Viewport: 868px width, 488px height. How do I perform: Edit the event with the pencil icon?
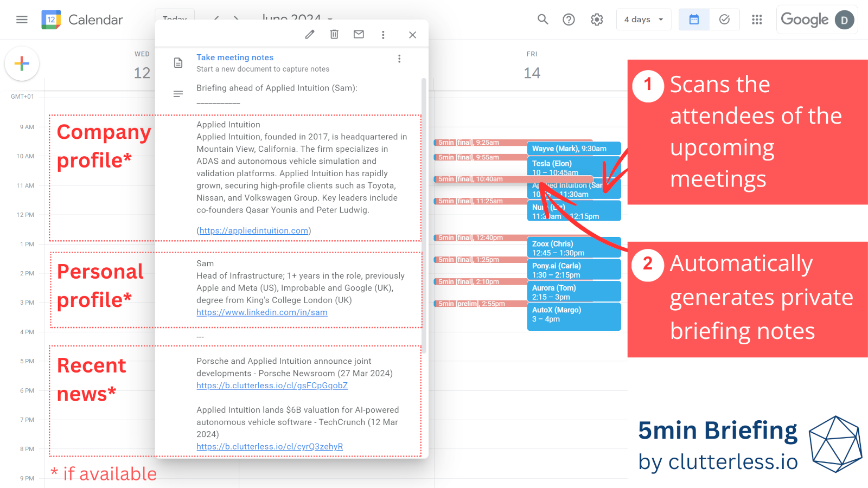310,35
